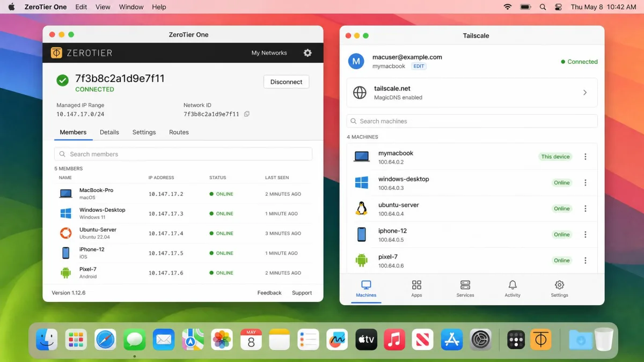Open the Tailscale Activity tab
Screen dimensions: 644x362
(x=513, y=289)
